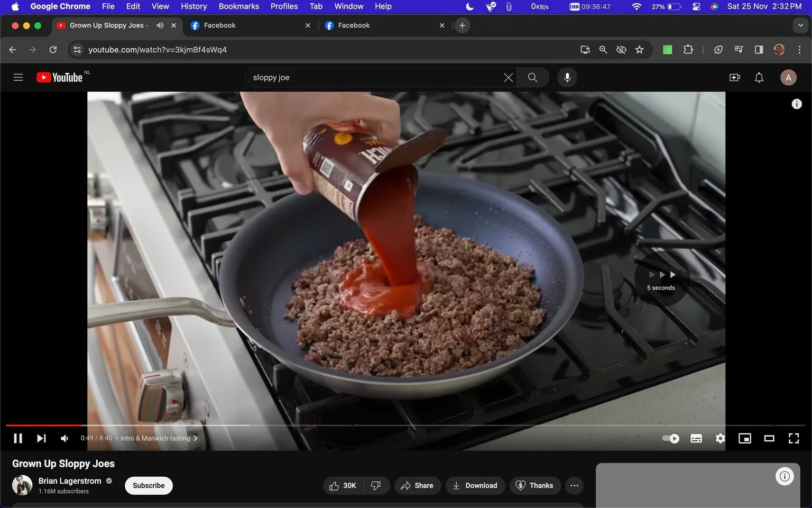Click the Create video icon
Image resolution: width=812 pixels, height=508 pixels.
[734, 77]
